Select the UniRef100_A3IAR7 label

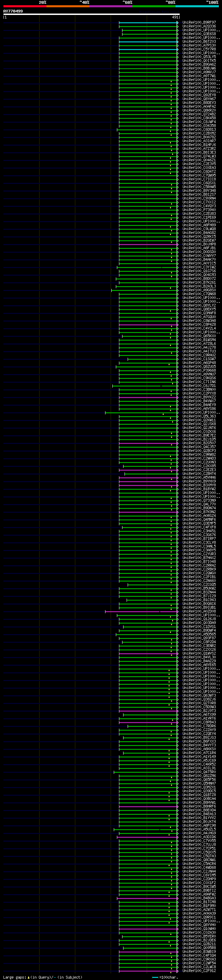coord(199,141)
